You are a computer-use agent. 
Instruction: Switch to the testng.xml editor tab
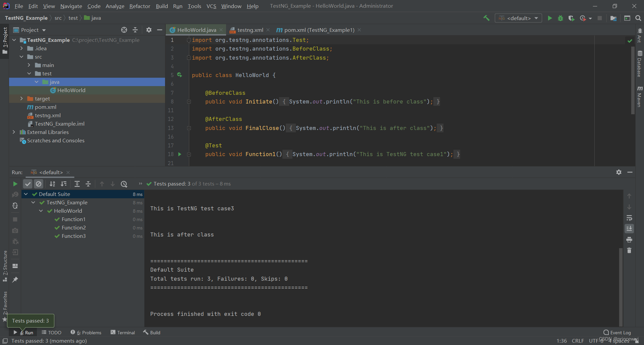(250, 30)
